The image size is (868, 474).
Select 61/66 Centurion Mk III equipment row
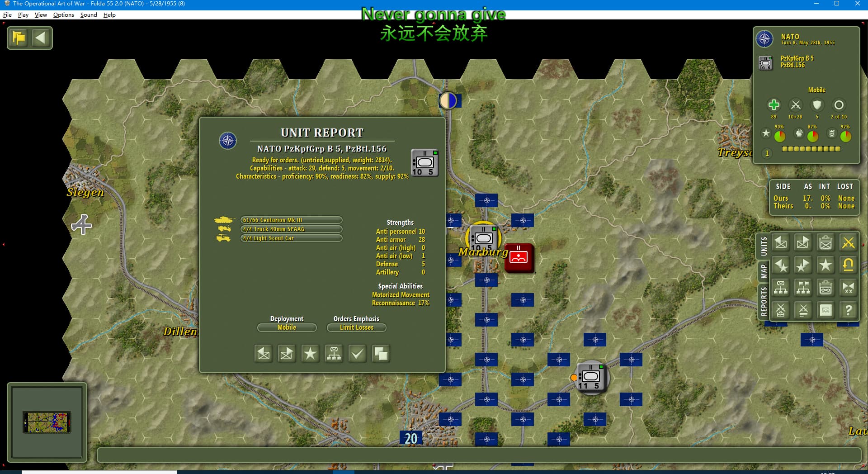coord(291,220)
